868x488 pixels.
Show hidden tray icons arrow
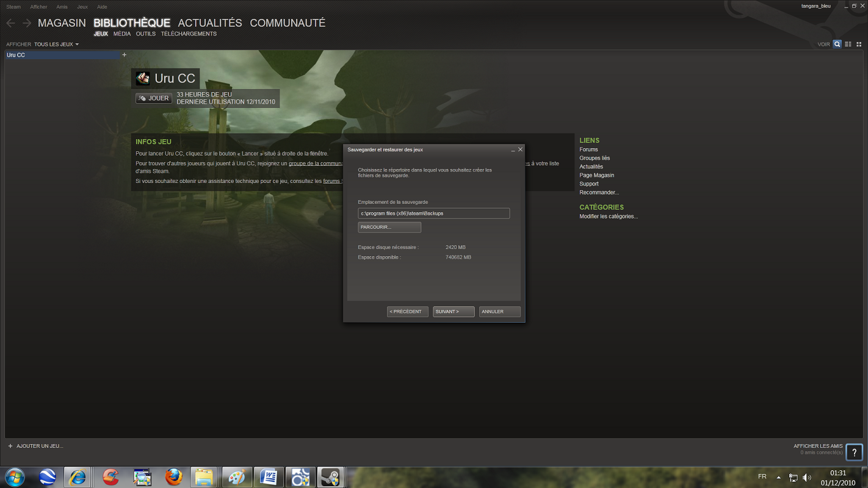778,478
